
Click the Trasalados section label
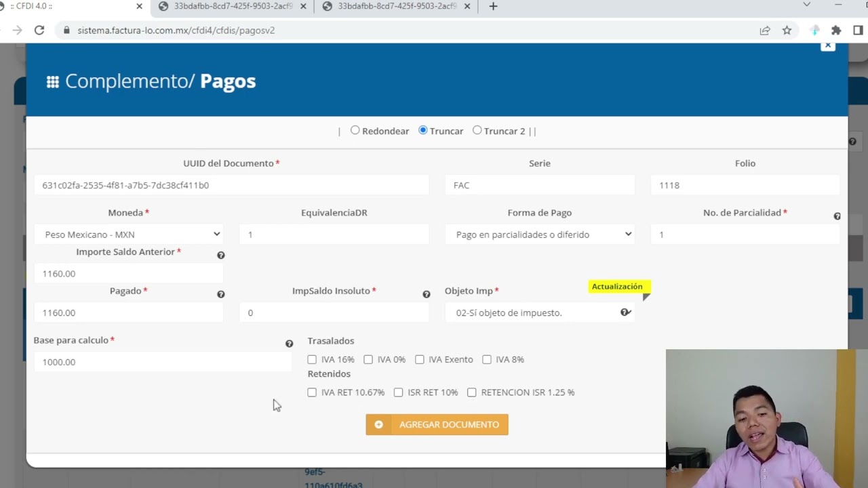click(331, 341)
